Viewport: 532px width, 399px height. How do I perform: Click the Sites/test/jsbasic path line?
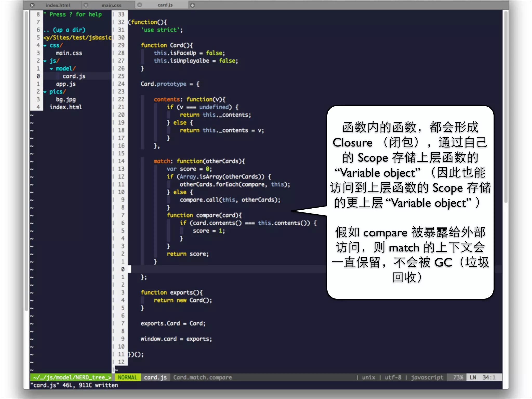point(77,38)
